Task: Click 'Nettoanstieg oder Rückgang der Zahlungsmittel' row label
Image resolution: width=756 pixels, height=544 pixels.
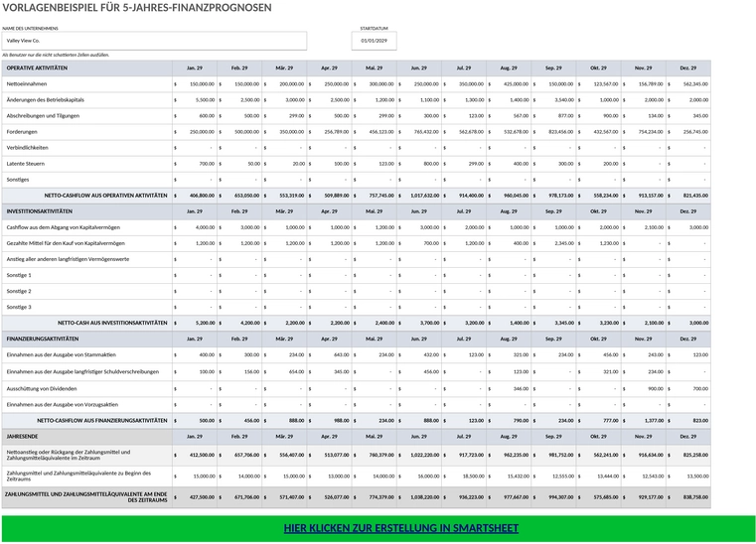Action: (69, 455)
